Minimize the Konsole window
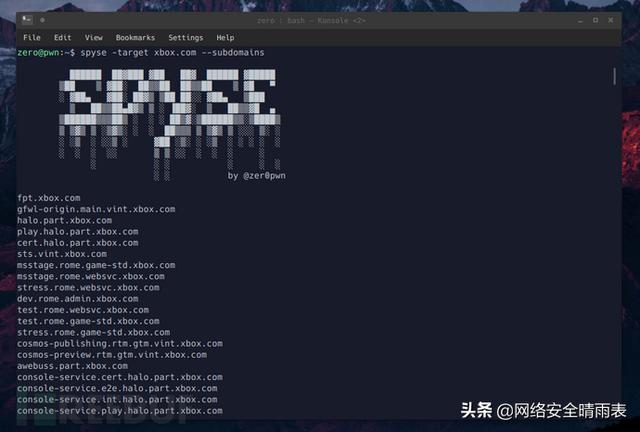Image resolution: width=640 pixels, height=432 pixels. [x=580, y=20]
